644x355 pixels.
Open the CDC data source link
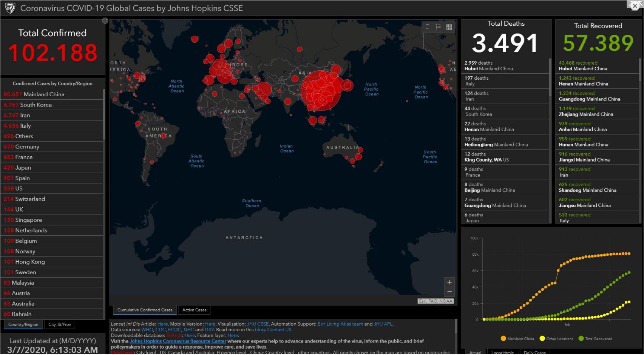(161, 330)
